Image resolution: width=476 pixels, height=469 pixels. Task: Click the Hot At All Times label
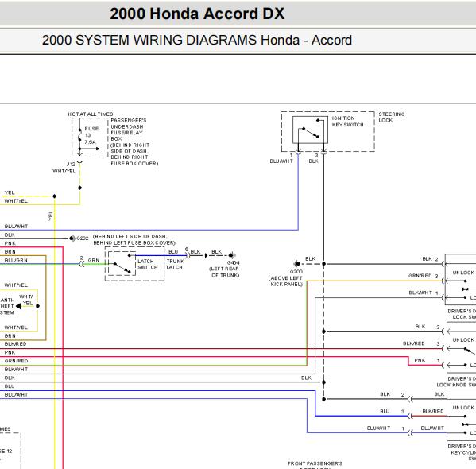coord(91,114)
